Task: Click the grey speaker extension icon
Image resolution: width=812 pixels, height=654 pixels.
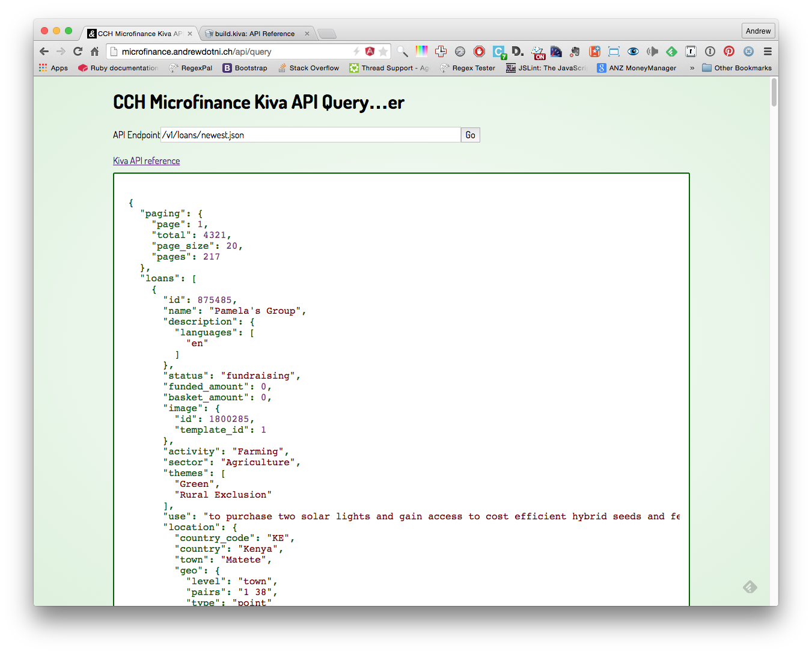Action: tap(652, 52)
